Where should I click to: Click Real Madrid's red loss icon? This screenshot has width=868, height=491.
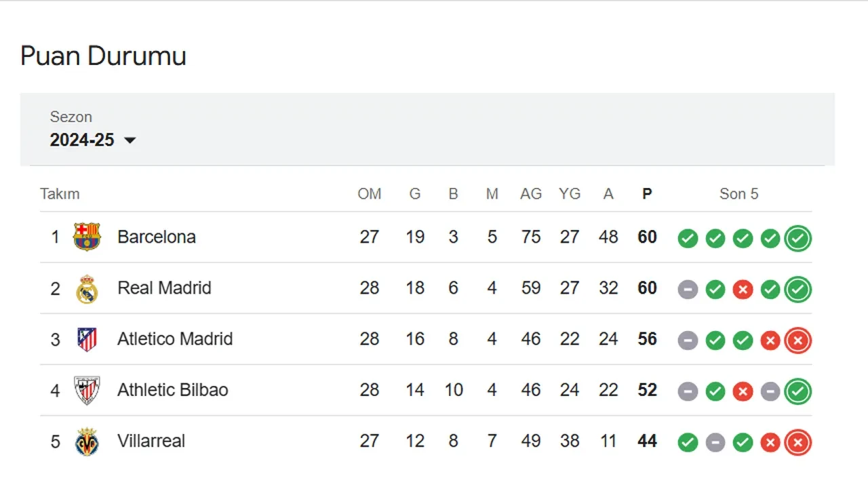(743, 290)
